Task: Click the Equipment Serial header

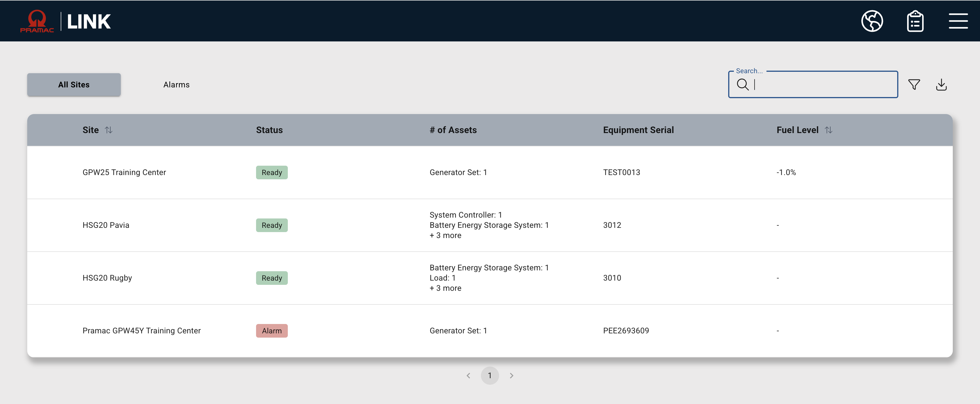Action: point(638,130)
